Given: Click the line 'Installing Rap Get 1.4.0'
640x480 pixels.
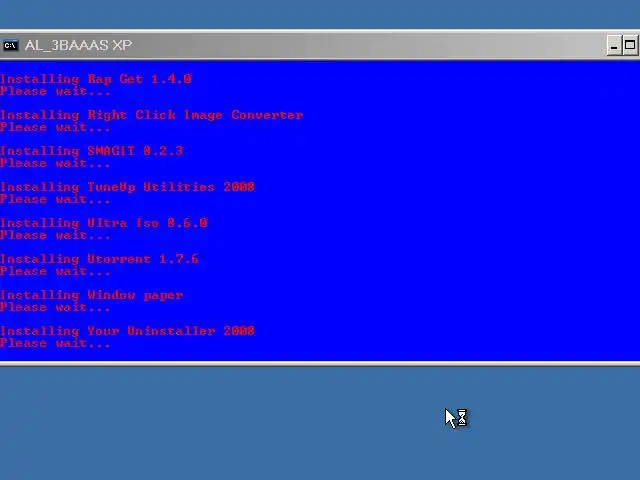Looking at the screenshot, I should pos(96,79).
